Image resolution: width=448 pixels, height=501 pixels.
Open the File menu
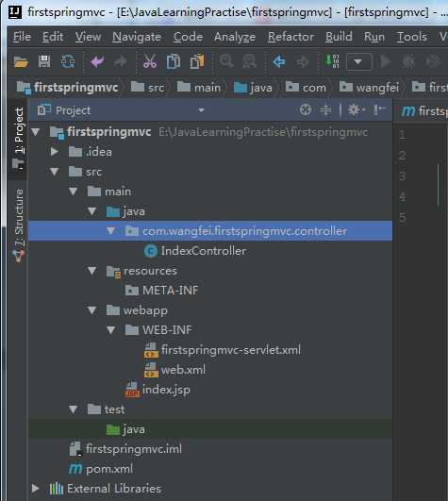22,37
